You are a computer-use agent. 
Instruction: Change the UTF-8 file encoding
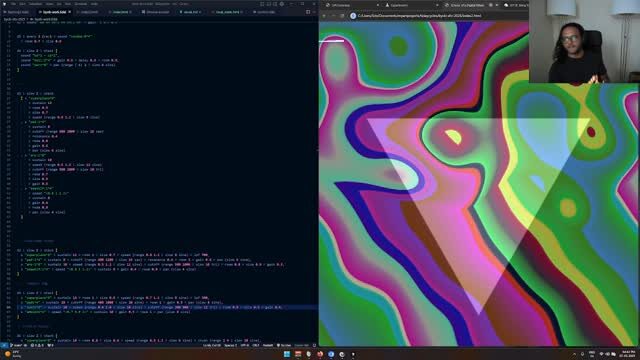244,345
